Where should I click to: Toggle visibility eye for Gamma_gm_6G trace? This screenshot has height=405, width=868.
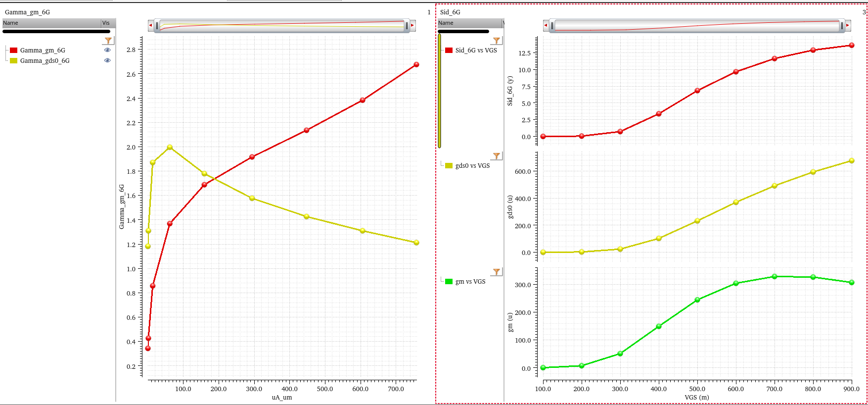[107, 50]
